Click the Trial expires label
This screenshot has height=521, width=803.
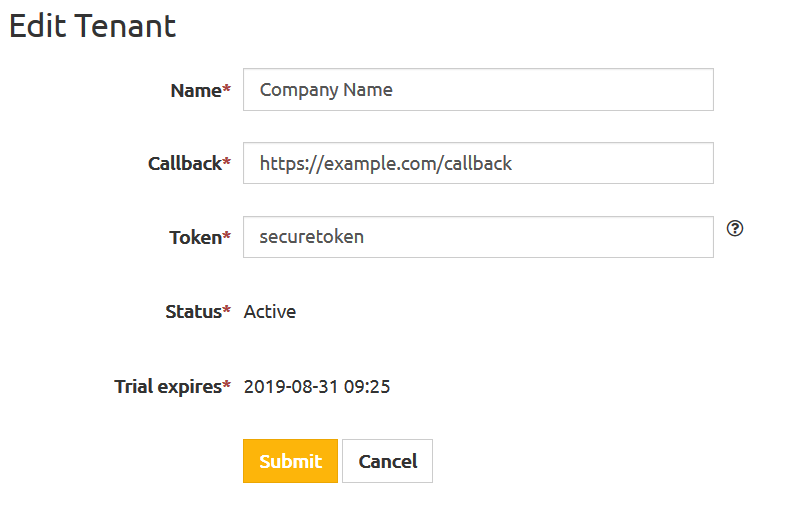point(168,387)
